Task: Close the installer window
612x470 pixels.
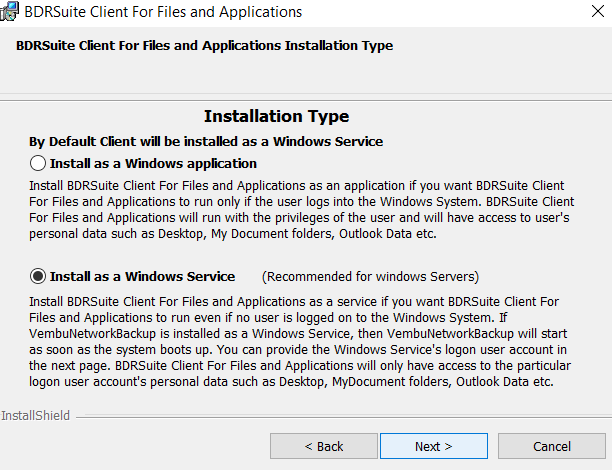Action: click(598, 11)
